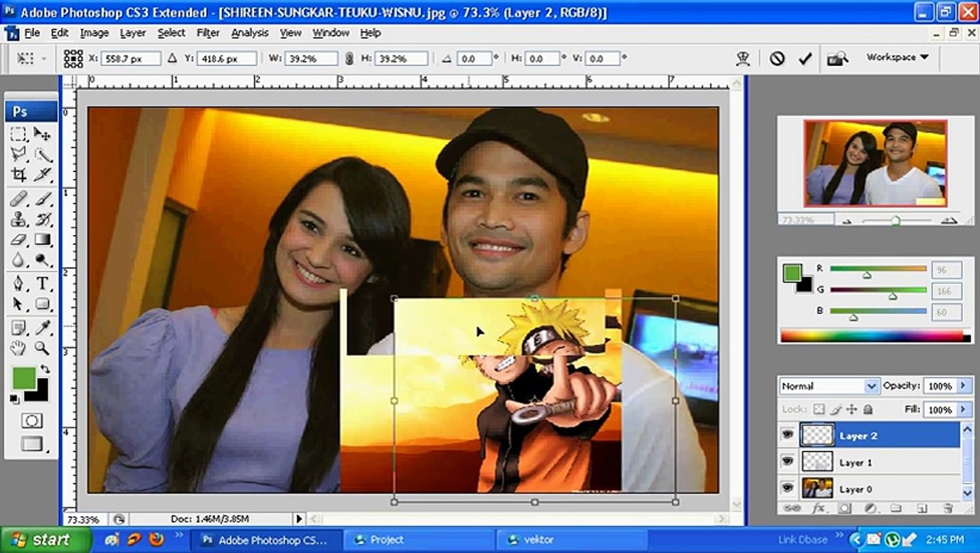This screenshot has width=980, height=553.
Task: Select the Pen tool
Action: click(19, 283)
